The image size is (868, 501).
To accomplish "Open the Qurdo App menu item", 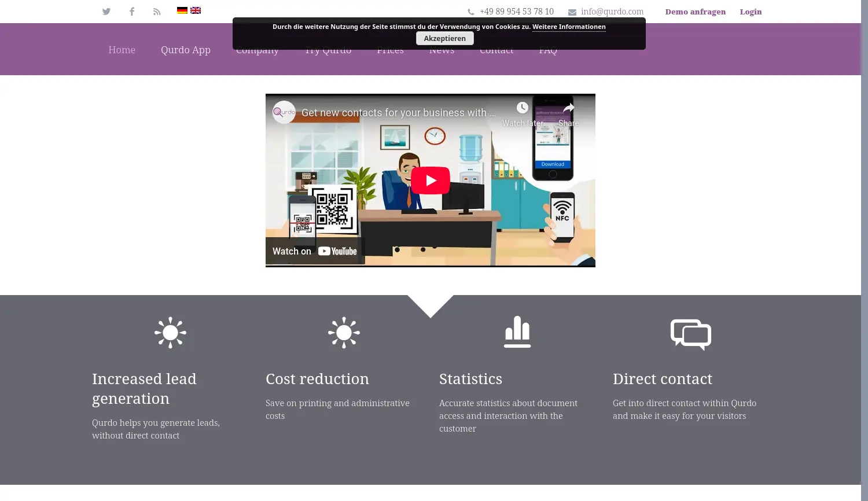I will click(x=186, y=50).
